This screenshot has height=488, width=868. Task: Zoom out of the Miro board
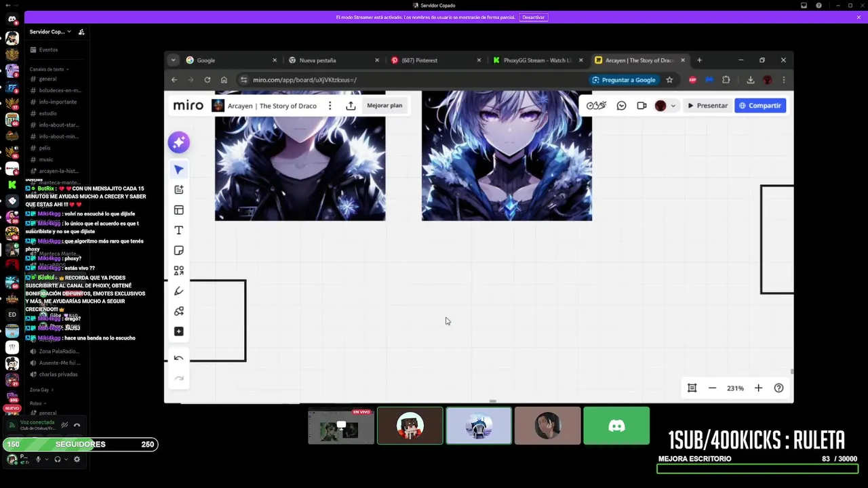(712, 388)
